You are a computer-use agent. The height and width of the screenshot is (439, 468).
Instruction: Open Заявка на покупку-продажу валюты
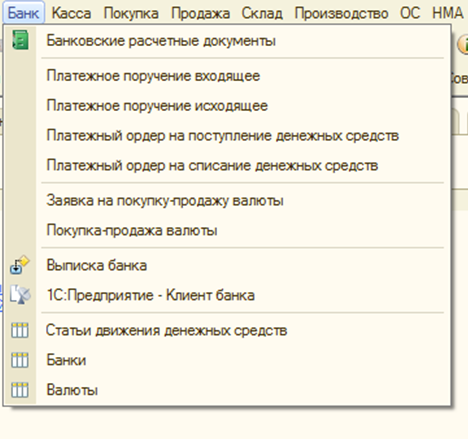coord(227,200)
